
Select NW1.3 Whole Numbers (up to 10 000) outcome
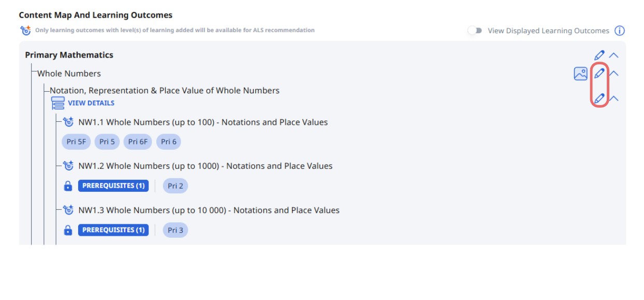[209, 210]
